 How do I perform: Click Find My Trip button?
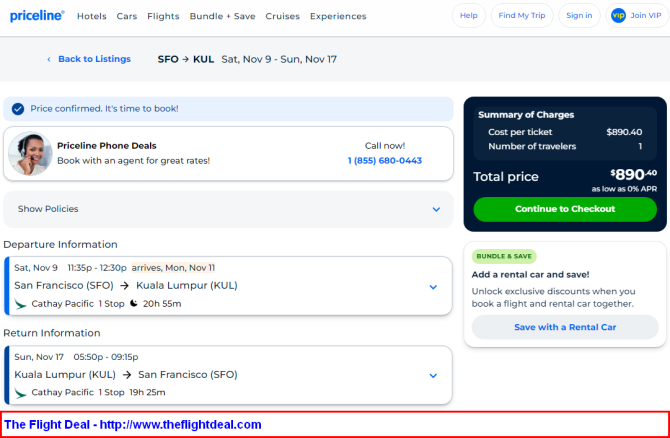click(x=522, y=15)
